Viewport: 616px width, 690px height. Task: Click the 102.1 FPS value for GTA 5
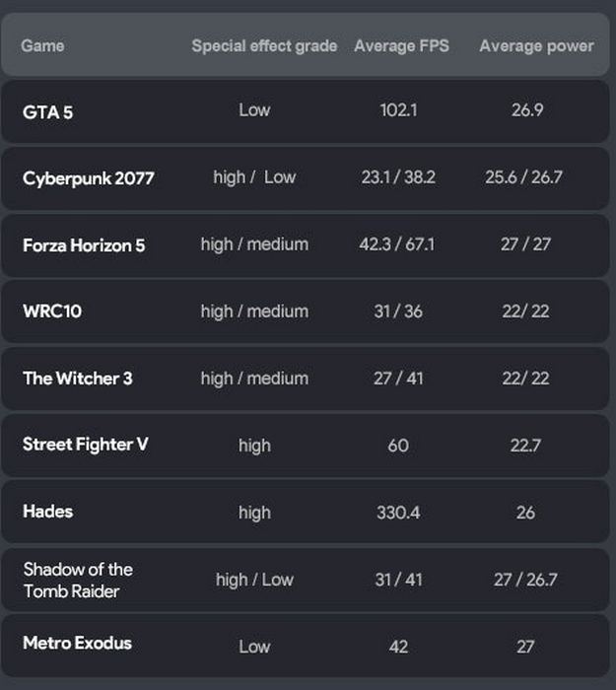398,110
